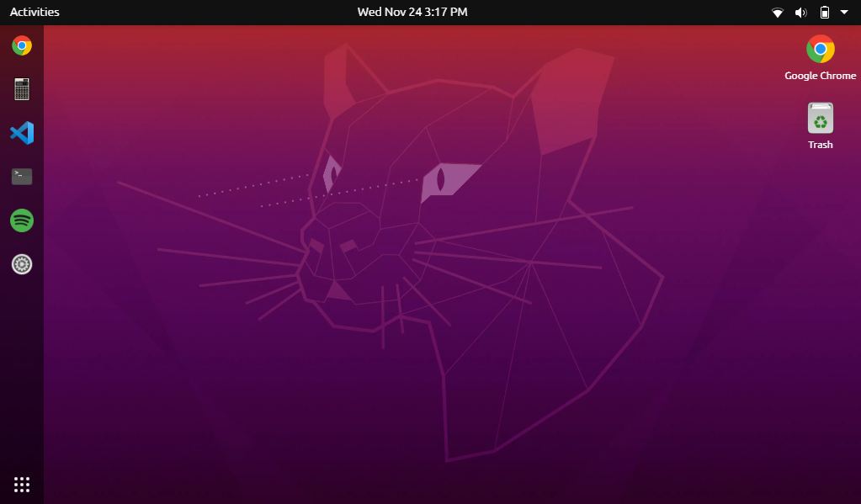The height and width of the screenshot is (504, 861).
Task: Click the battery status icon
Action: pyautogui.click(x=825, y=12)
